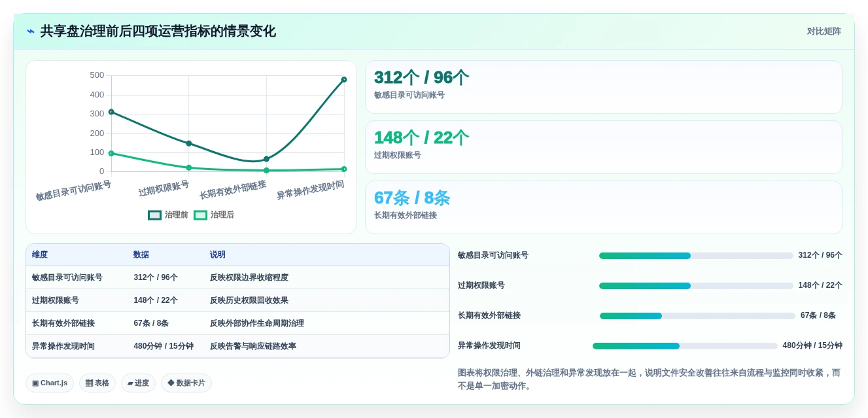868x418 pixels.
Task: Click the 说明 table column header
Action: point(218,255)
